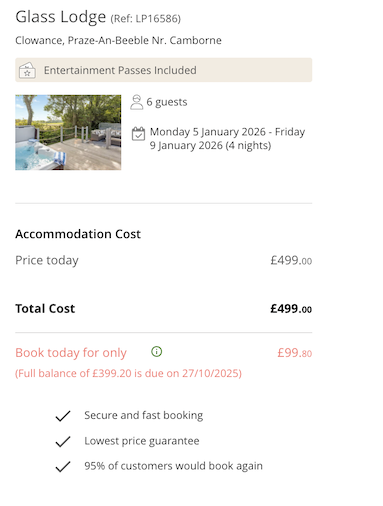The height and width of the screenshot is (506, 383).
Task: Open the Glass Lodge hot tub photo
Action: [68, 132]
